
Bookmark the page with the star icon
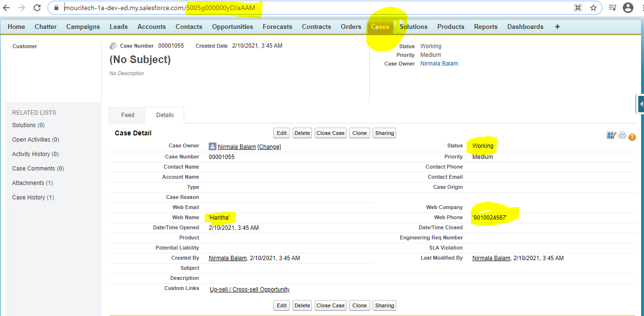593,8
